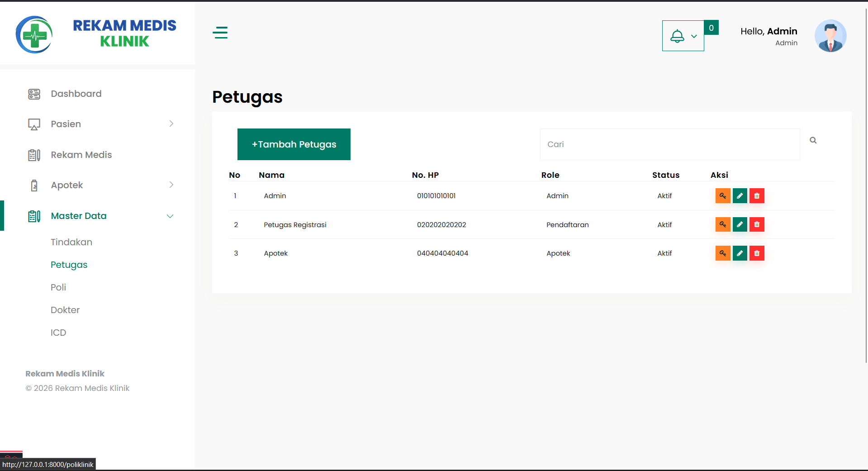Click the phone number 010101010101
This screenshot has height=471, width=868.
click(x=436, y=196)
